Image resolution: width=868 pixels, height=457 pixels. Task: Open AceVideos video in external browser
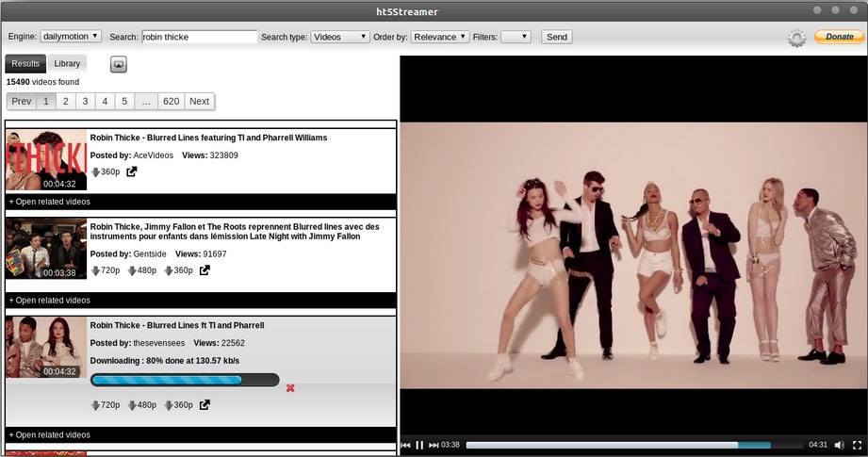[132, 171]
